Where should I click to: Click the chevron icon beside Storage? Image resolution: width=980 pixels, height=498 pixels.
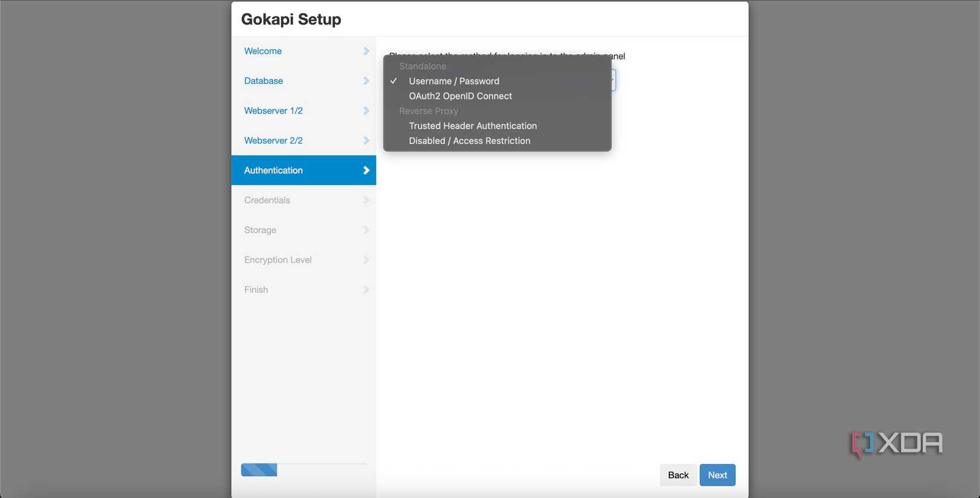[x=366, y=230]
